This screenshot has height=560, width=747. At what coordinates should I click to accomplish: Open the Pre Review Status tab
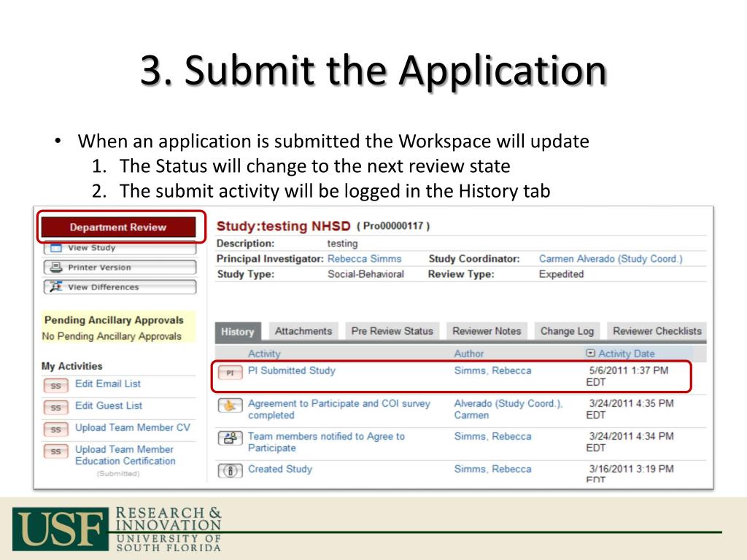tap(392, 331)
